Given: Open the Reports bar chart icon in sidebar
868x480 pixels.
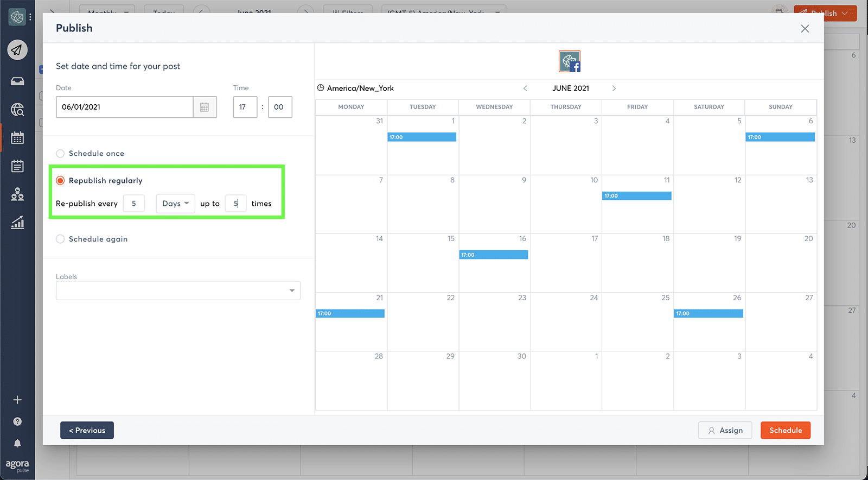Looking at the screenshot, I should click(x=17, y=222).
